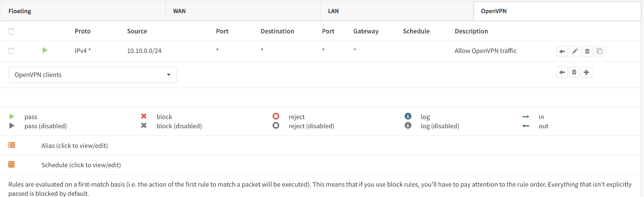Viewport: 644px width, 197px height.
Task: Click the orange Schedule calendar icon
Action: coord(12,164)
